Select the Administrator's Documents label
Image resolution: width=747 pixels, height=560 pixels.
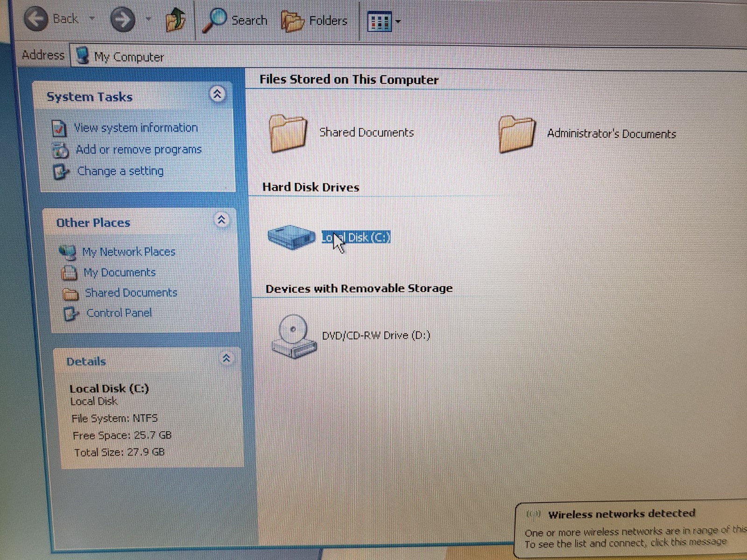(612, 134)
